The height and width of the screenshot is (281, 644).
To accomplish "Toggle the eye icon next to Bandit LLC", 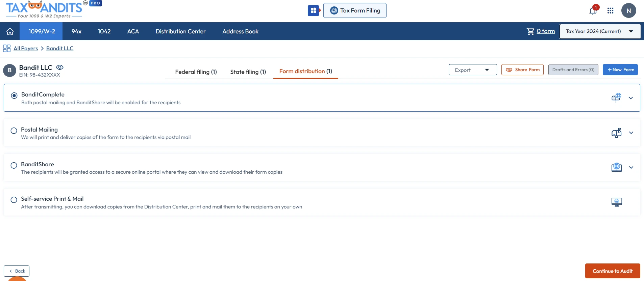I will tap(60, 67).
